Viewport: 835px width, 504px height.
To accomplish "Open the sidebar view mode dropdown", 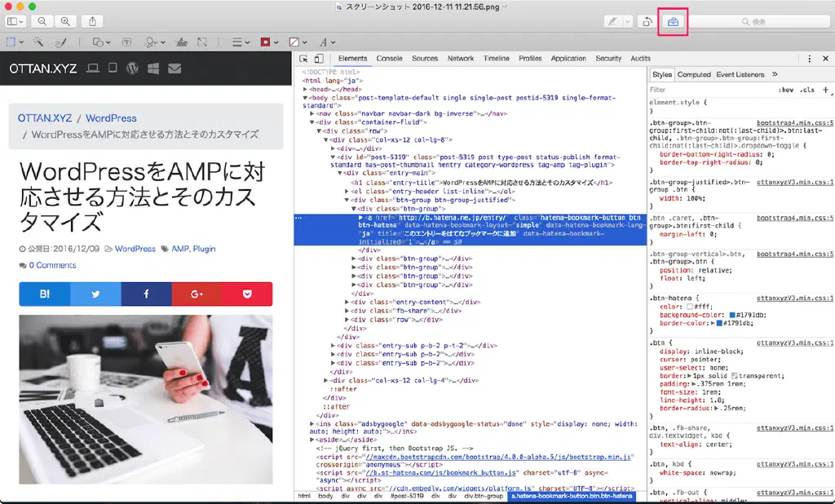I will tap(15, 22).
